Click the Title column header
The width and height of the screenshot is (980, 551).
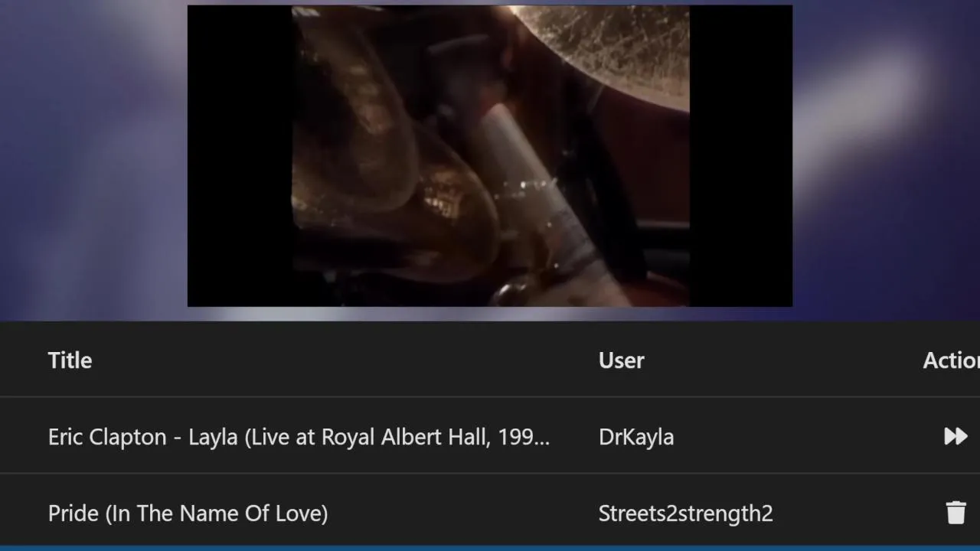[70, 360]
